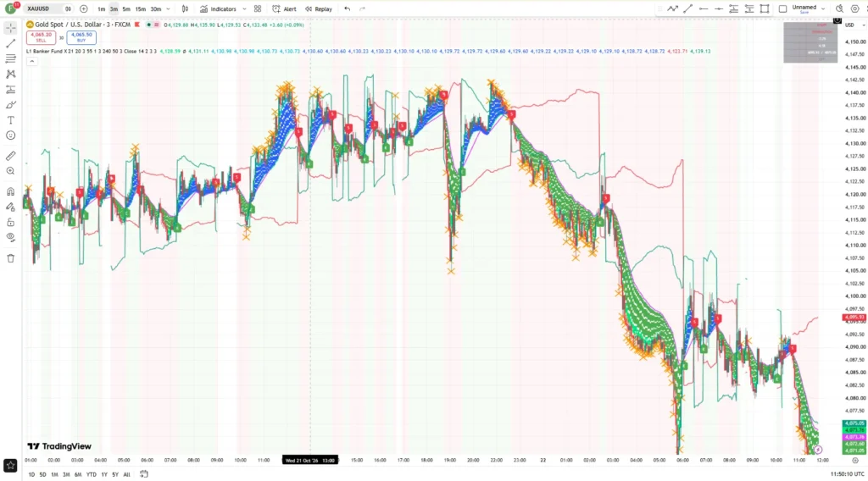This screenshot has height=481, width=868.
Task: Open the indicator templates grid icon
Action: click(x=258, y=8)
